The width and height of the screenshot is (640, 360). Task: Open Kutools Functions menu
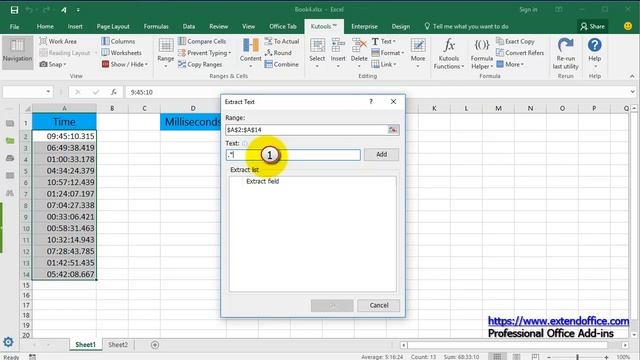point(449,53)
